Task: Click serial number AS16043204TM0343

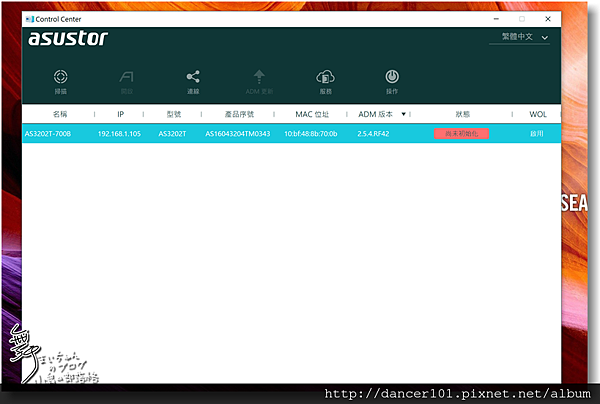Action: pos(238,134)
